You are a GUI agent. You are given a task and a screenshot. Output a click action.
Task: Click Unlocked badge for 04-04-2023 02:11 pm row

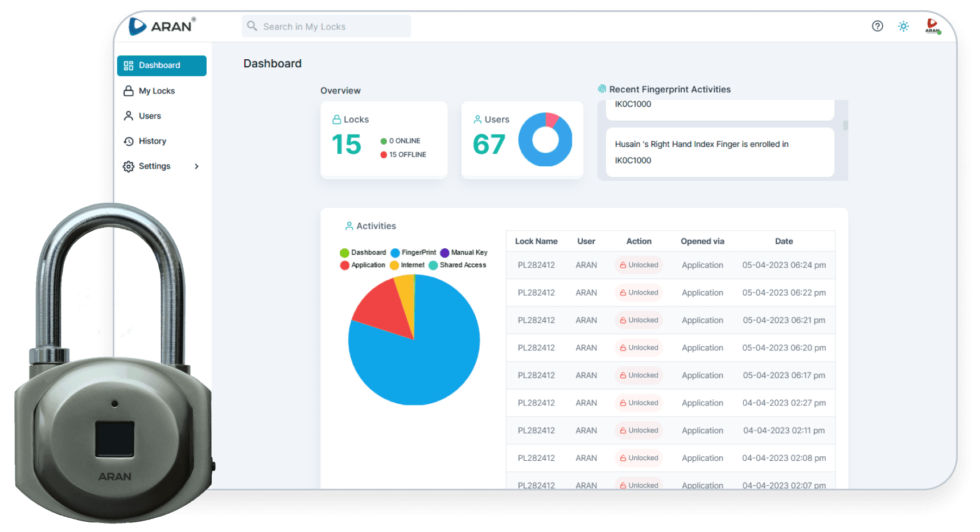point(639,431)
